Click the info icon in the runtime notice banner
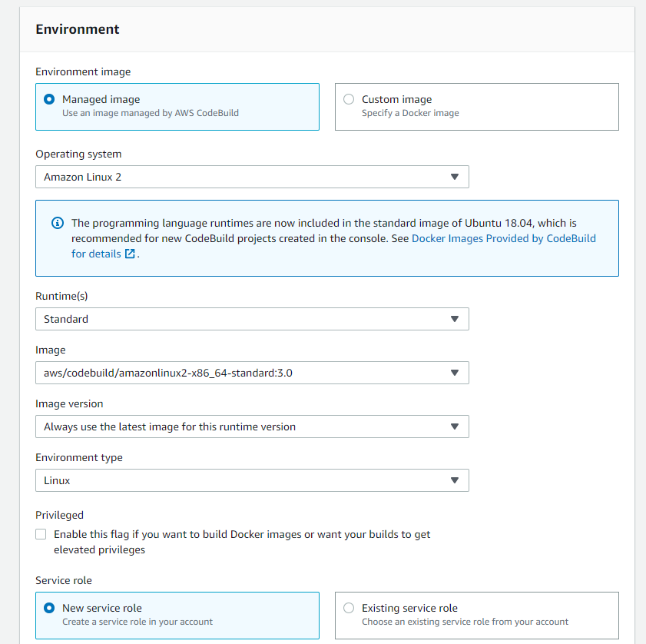This screenshot has height=644, width=646. point(57,223)
